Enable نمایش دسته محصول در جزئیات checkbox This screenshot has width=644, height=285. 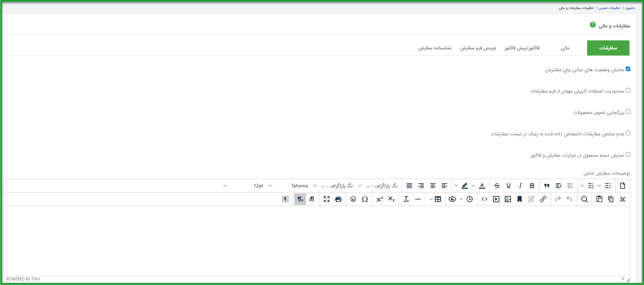pos(628,155)
